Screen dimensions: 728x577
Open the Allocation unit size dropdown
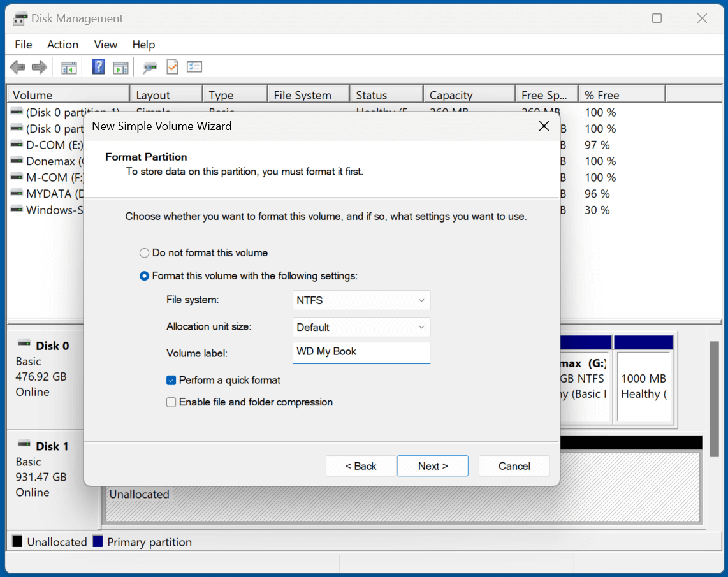click(361, 326)
